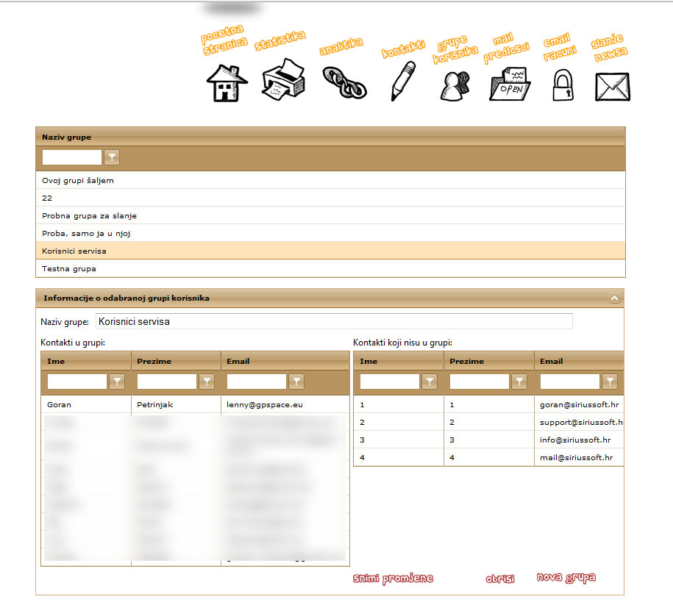Click Ime filter input in non-group contacts
673x616 pixels.
[390, 382]
